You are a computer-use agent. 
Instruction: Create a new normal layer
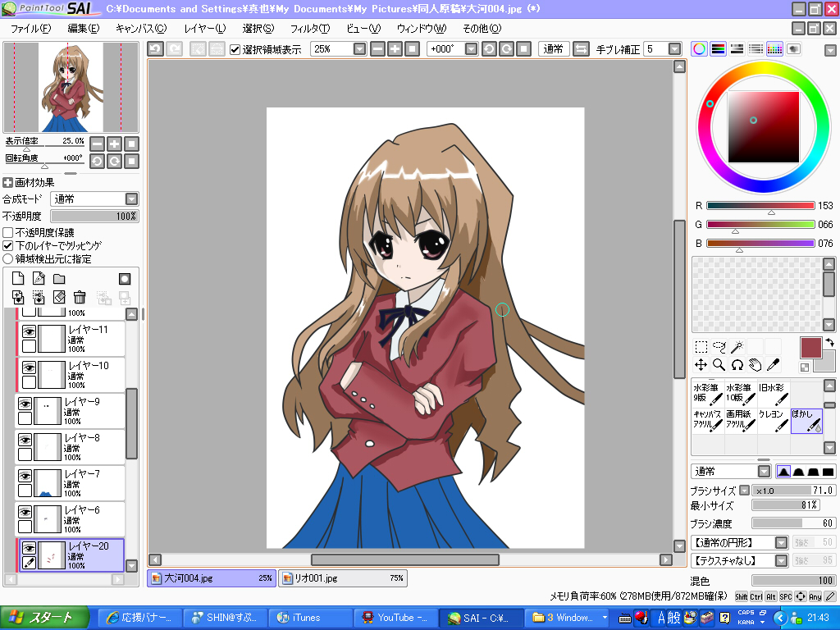pos(18,279)
